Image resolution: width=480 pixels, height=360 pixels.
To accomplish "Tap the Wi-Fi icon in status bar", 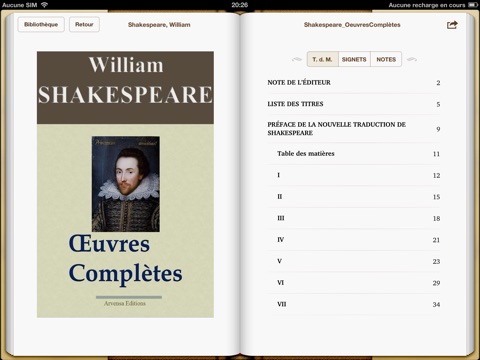I will (x=44, y=5).
